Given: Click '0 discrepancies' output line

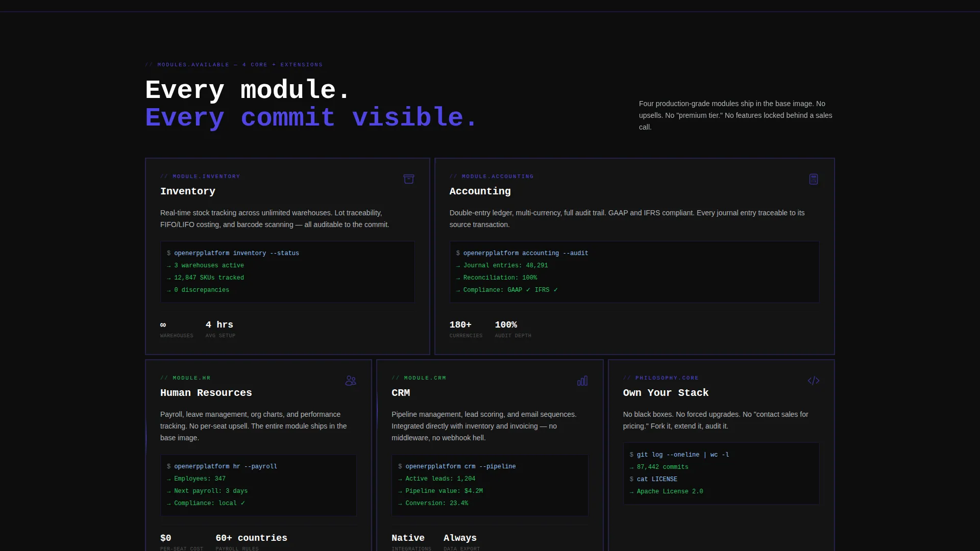Looking at the screenshot, I should coord(202,290).
